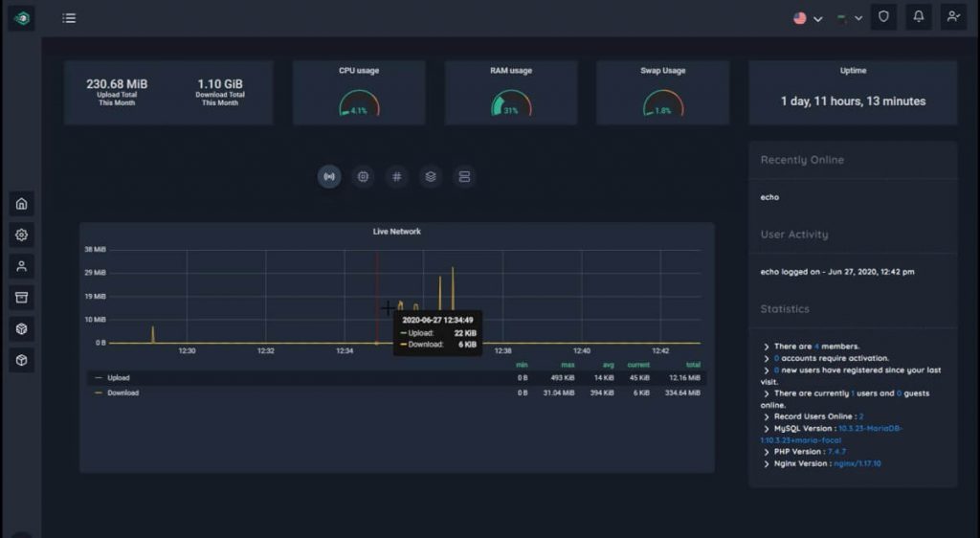Select the Live Network broadcast chart tab
Viewport: 980px width, 538px height.
[x=329, y=177]
